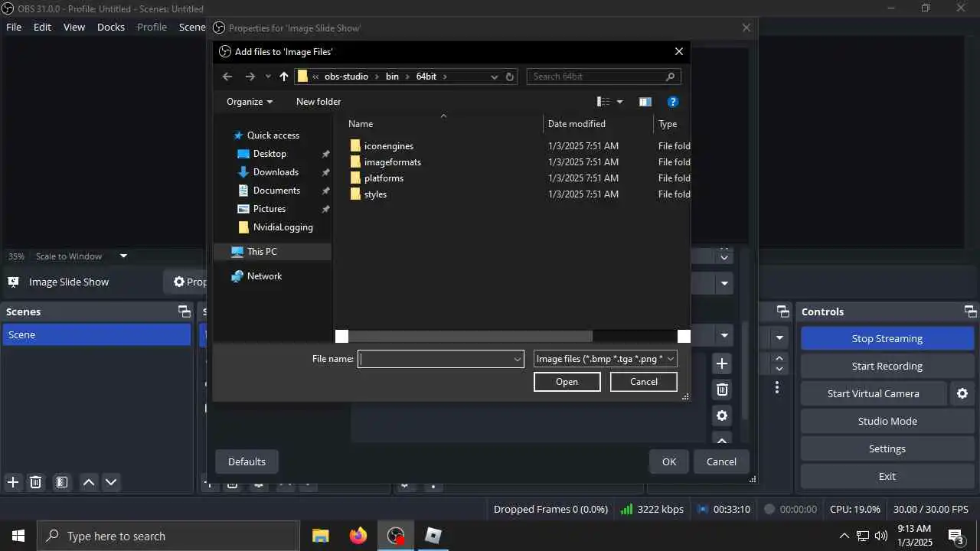Expand the File name history dropdown
980x551 pixels.
[x=518, y=359]
